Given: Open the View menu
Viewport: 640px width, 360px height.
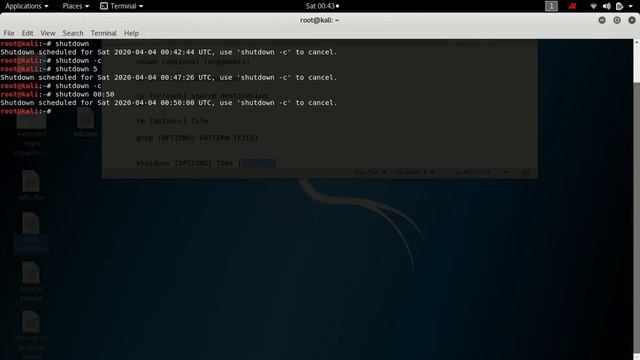Looking at the screenshot, I should tap(48, 33).
